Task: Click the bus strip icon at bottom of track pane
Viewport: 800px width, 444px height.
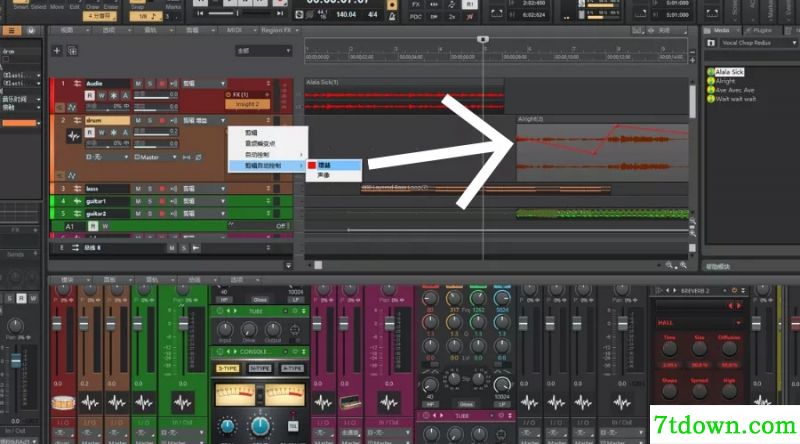Action: click(x=76, y=248)
